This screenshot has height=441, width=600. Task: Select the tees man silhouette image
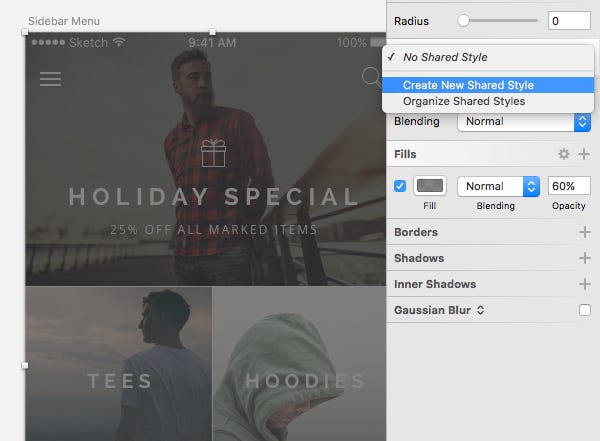click(119, 364)
